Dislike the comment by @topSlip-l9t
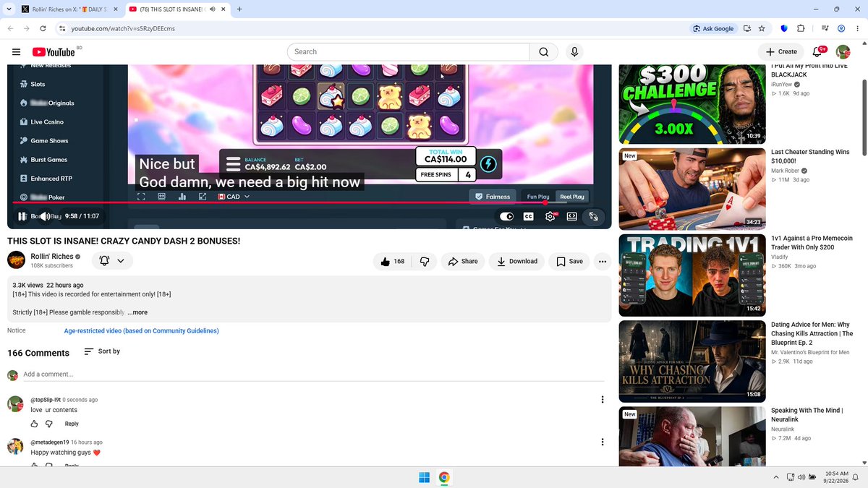The image size is (868, 488). pyautogui.click(x=49, y=424)
